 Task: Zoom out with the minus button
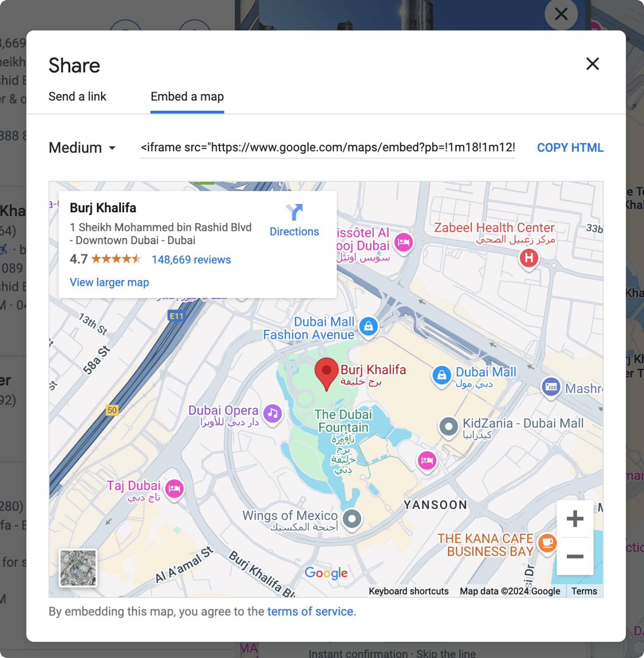coord(575,556)
